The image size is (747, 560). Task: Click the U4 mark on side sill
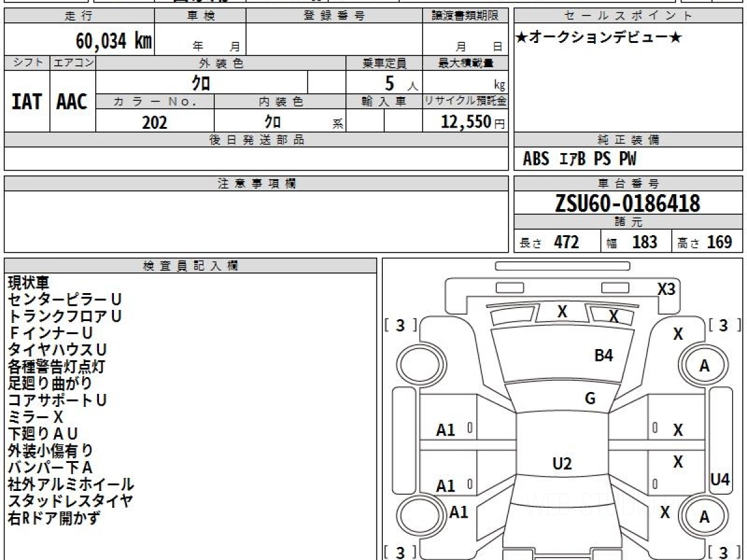(720, 479)
